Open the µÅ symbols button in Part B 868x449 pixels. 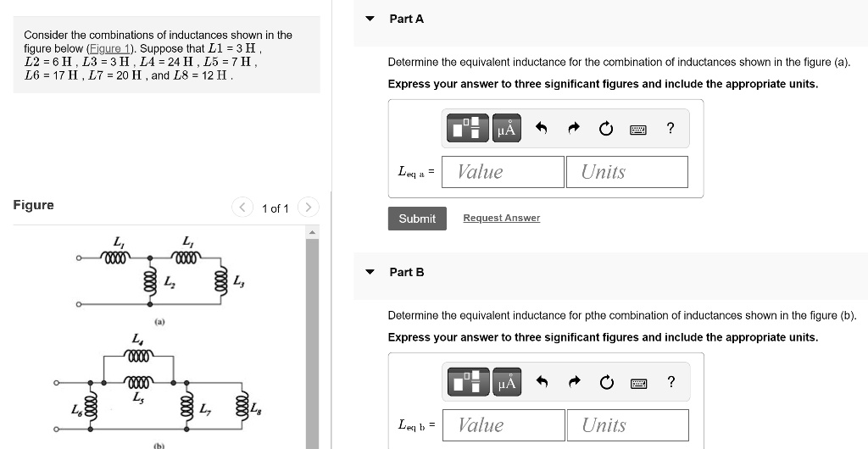(x=507, y=381)
